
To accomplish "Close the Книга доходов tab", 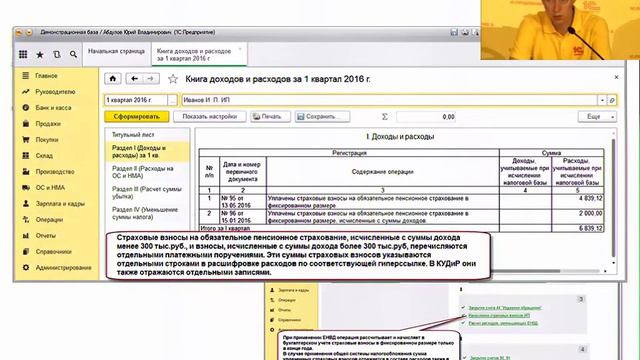I will [x=240, y=49].
